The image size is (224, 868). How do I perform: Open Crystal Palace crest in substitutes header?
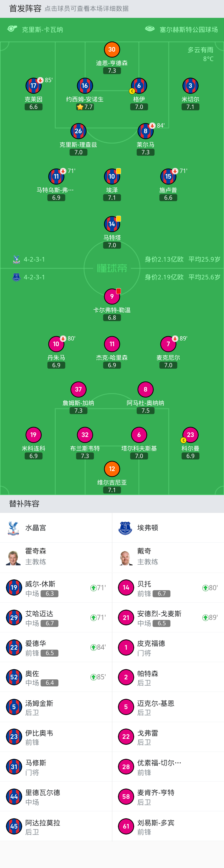click(x=14, y=528)
